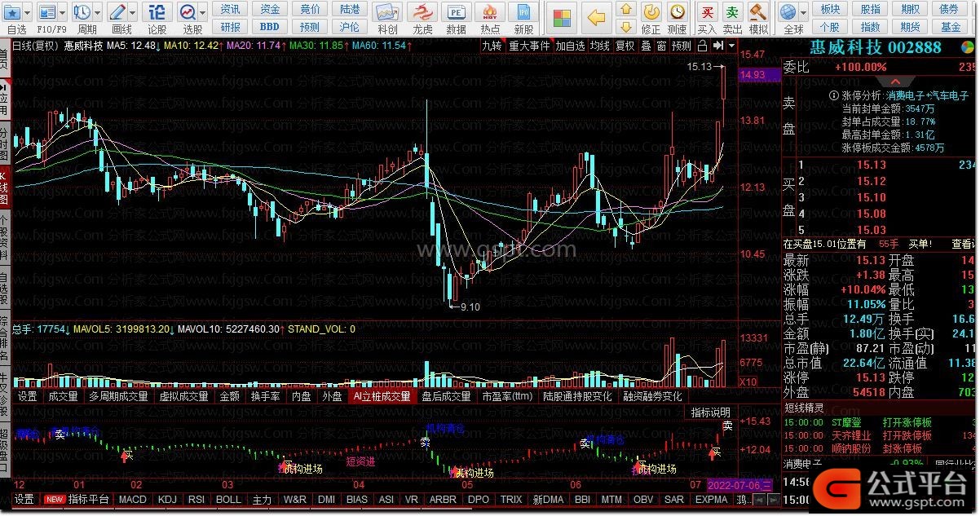Image resolution: width=980 pixels, height=516 pixels.
Task: Open the 模拟 simulated trading gavel icon
Action: coord(758,12)
